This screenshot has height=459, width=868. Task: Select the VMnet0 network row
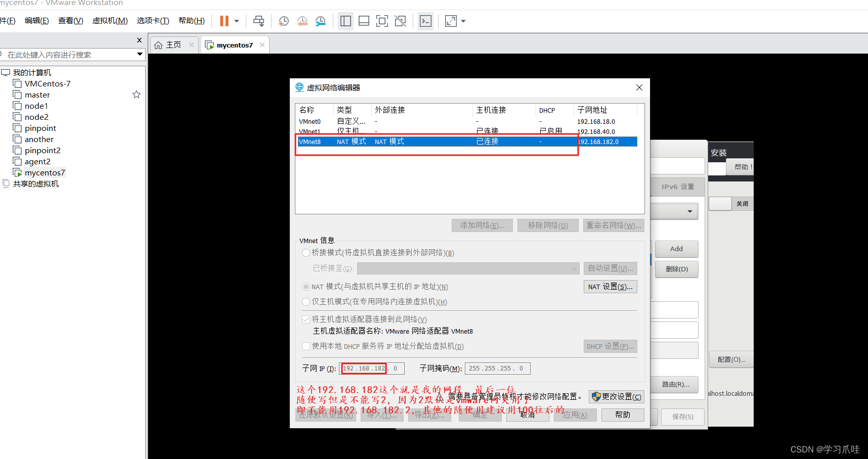tap(467, 121)
